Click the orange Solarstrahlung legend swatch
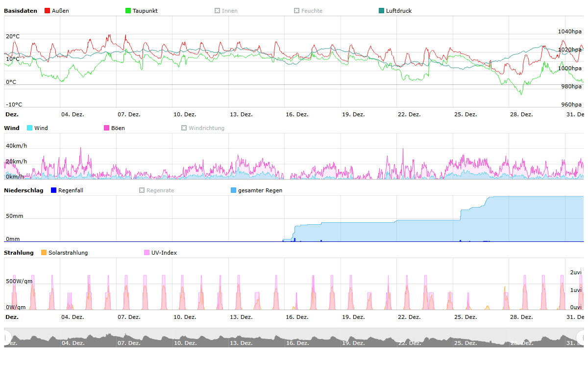Viewport: 588px width, 368px height. click(44, 253)
